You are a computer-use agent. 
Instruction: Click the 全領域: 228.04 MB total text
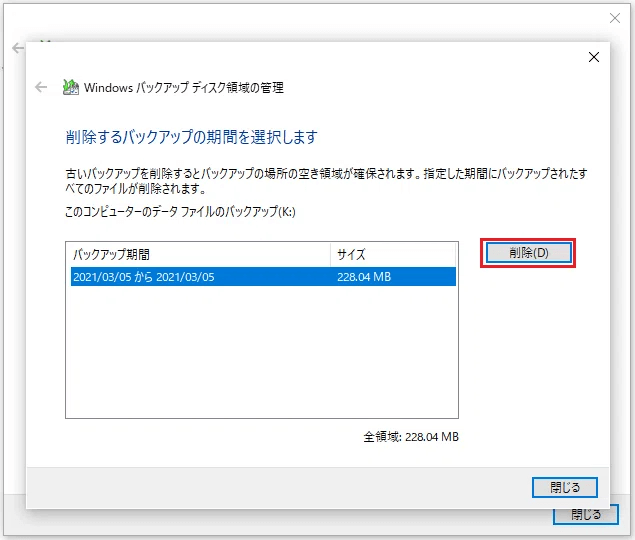tap(411, 437)
